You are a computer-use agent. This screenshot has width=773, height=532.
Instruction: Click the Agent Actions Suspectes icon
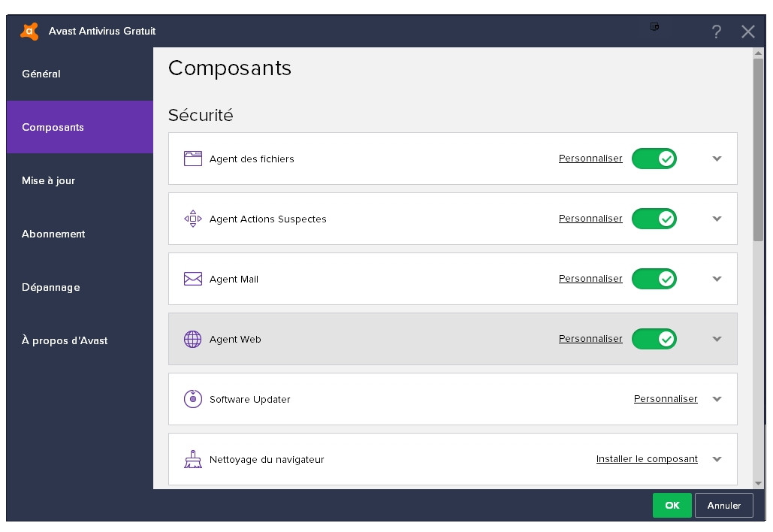coord(193,219)
